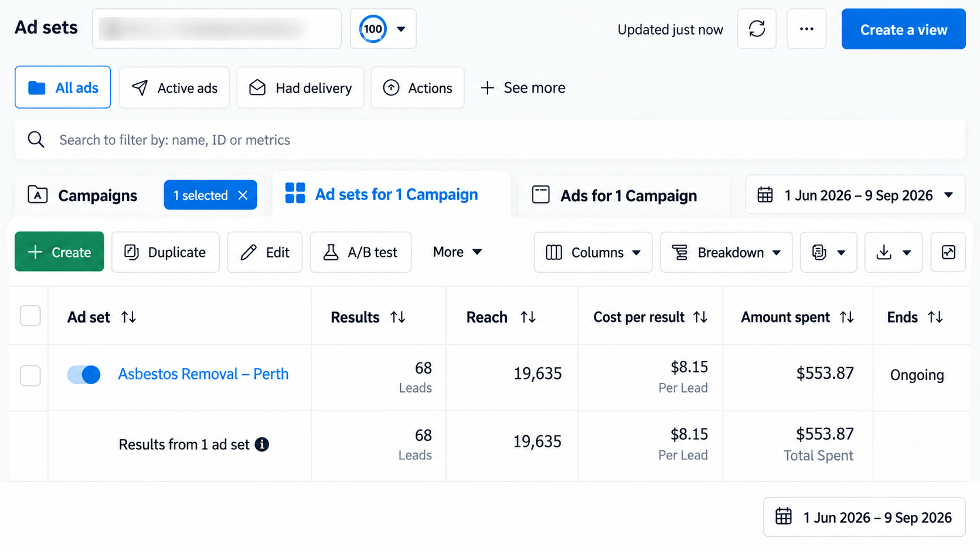Viewport: 980px width, 552px height.
Task: Click the bottom date range button
Action: [864, 517]
